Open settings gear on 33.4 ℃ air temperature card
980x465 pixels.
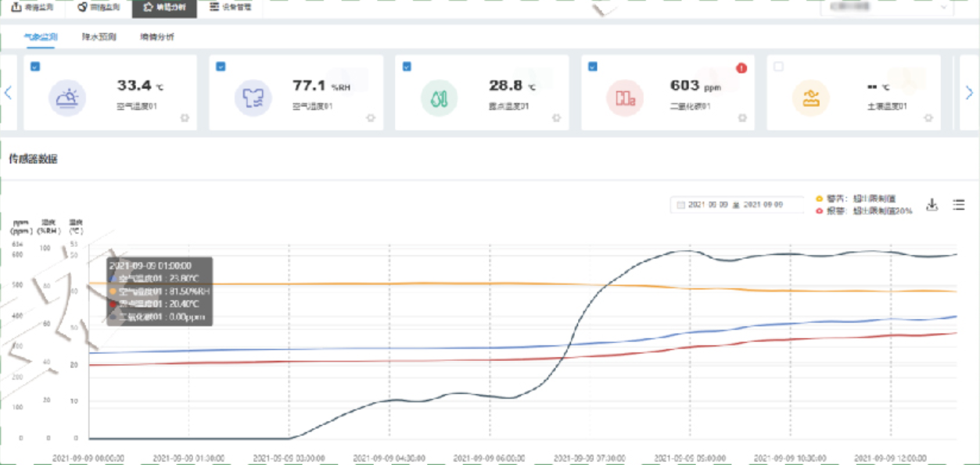click(185, 118)
